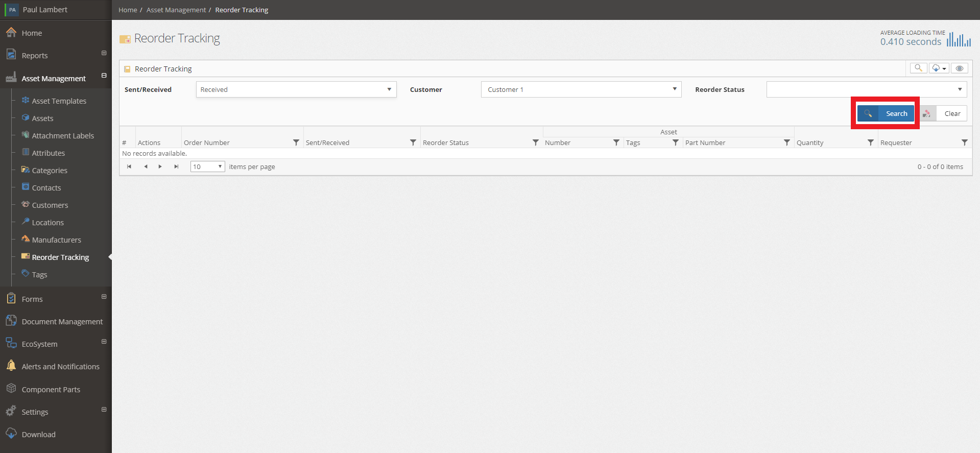Click the Forms clipboard icon

coord(11,298)
